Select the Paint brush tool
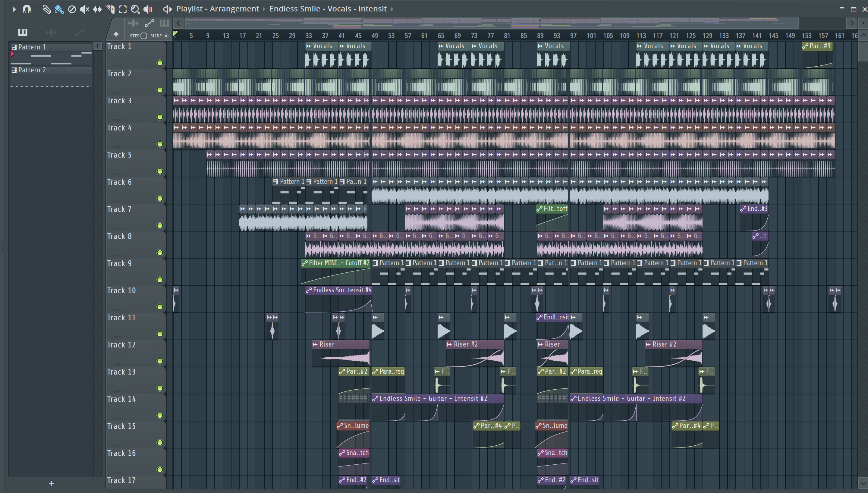This screenshot has width=868, height=493. click(59, 9)
